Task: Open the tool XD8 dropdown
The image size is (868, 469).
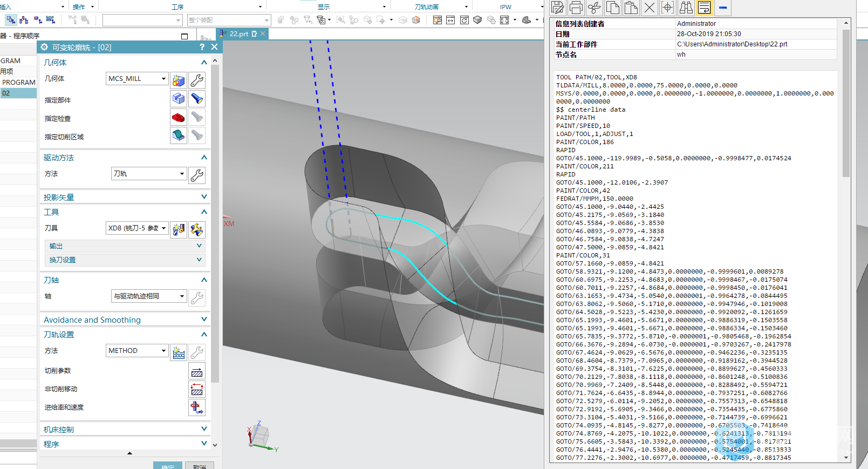Action: (137, 228)
